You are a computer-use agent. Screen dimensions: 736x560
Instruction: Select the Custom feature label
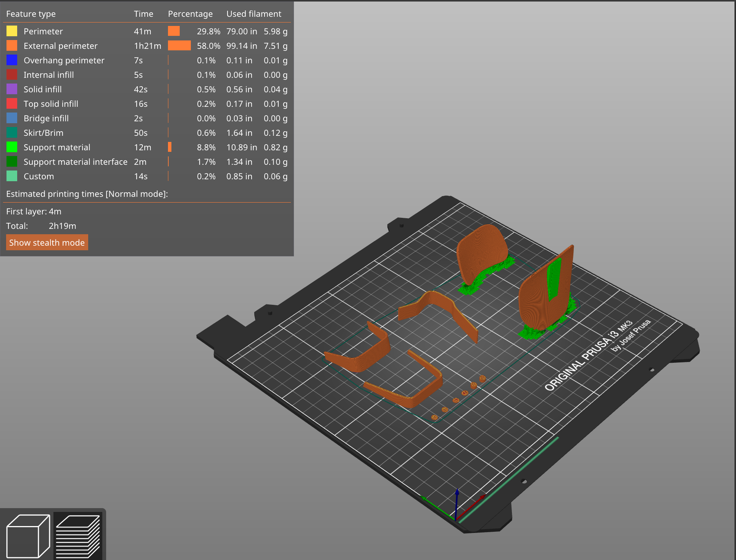[39, 176]
